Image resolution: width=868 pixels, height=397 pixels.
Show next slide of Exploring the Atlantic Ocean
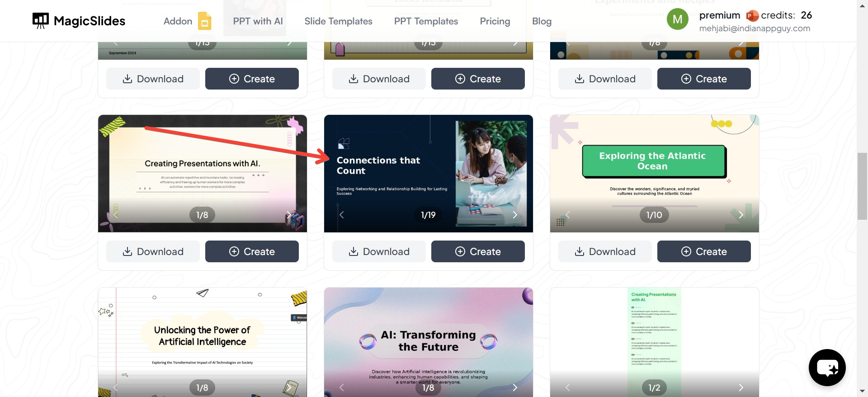coord(741,215)
